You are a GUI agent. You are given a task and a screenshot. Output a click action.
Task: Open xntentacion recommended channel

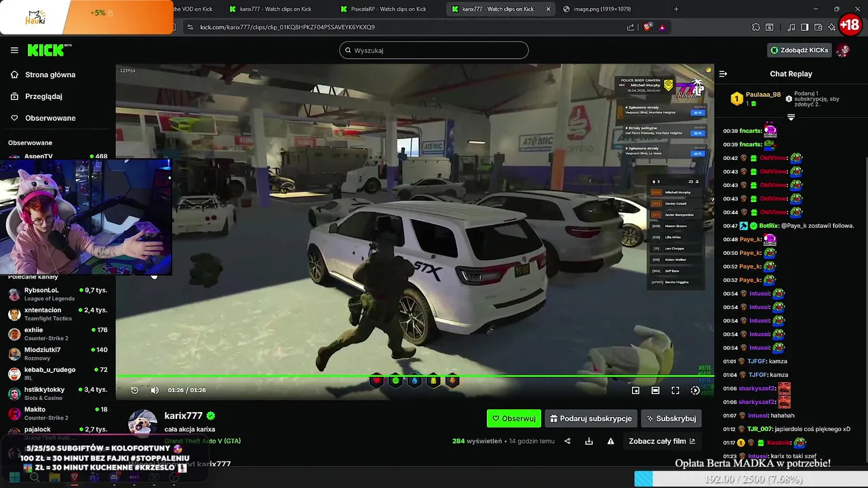[x=58, y=314]
